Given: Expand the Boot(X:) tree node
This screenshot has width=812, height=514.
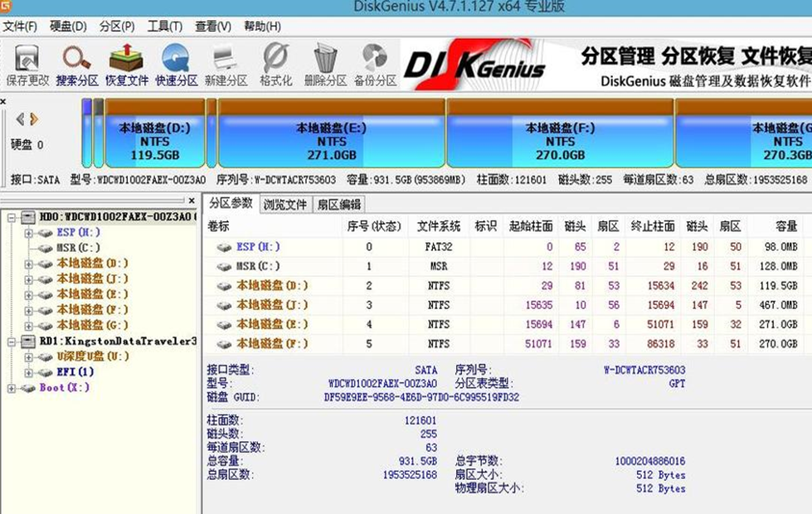Looking at the screenshot, I should (x=12, y=388).
